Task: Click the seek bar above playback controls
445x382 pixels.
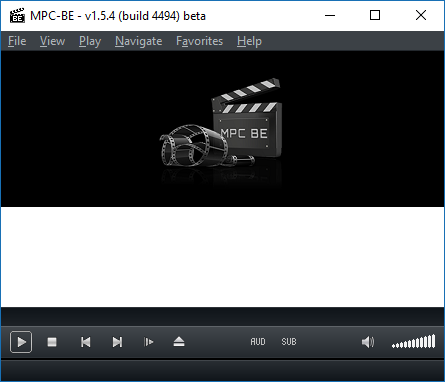Action: 222,316
